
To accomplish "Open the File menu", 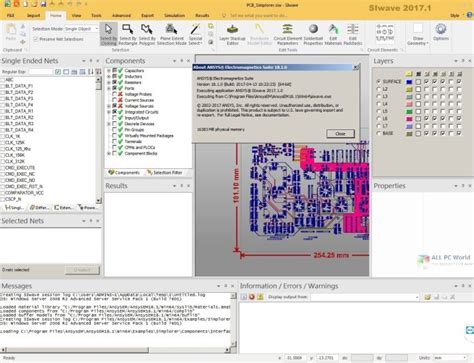I will pos(11,15).
